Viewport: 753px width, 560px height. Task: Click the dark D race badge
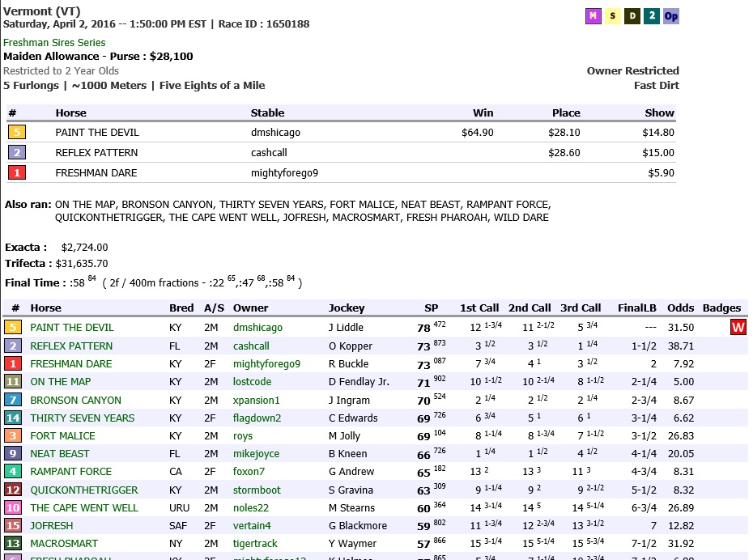coord(632,16)
